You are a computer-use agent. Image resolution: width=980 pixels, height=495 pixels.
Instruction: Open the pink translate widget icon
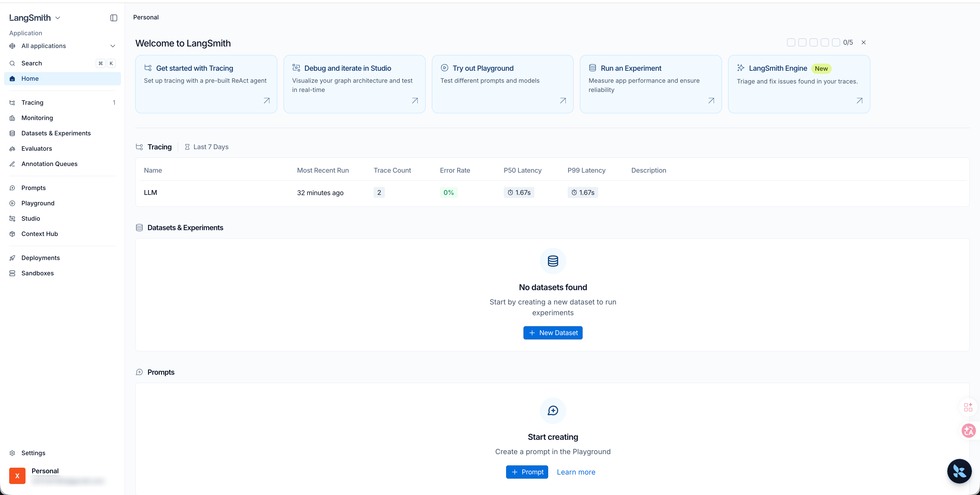[x=969, y=431]
